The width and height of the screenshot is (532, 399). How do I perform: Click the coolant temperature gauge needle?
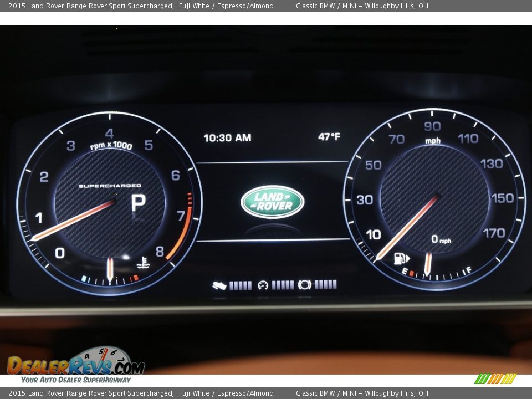coord(110,270)
